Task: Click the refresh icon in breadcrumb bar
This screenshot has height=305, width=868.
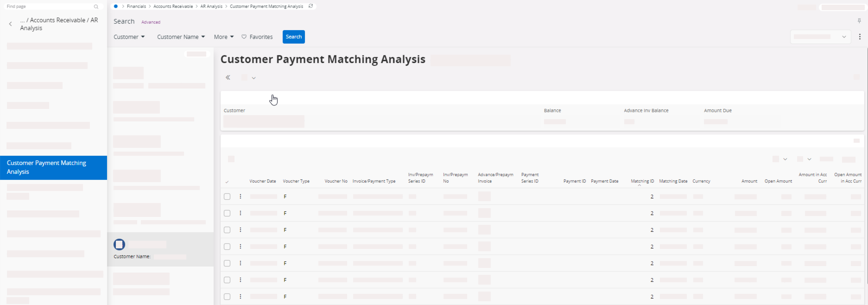Action: point(311,6)
